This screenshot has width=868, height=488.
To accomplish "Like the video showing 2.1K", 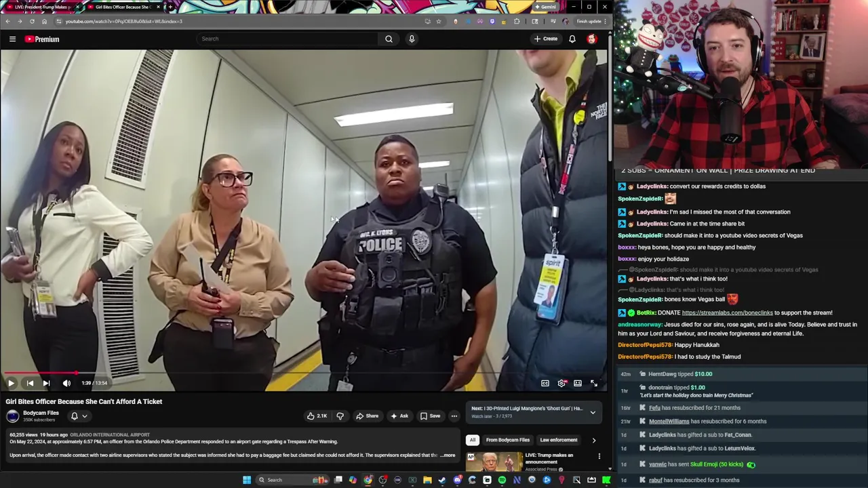I will point(317,416).
